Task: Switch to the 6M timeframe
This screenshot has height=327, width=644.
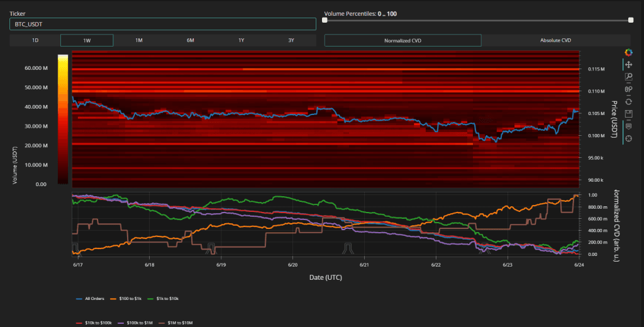Action: point(190,40)
